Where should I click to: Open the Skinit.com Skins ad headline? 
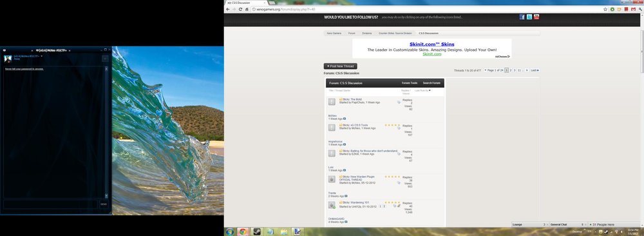click(431, 44)
